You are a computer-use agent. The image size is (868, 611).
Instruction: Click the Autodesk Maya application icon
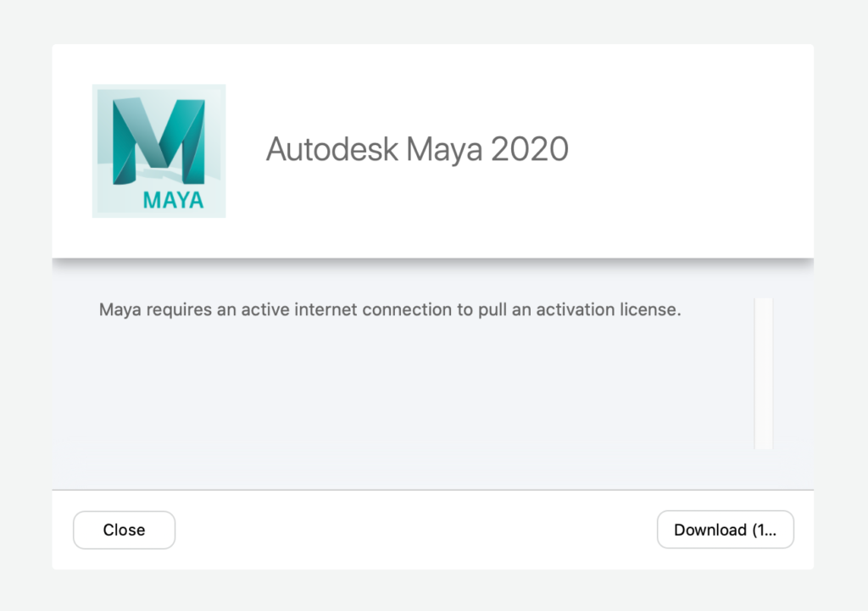coord(159,151)
